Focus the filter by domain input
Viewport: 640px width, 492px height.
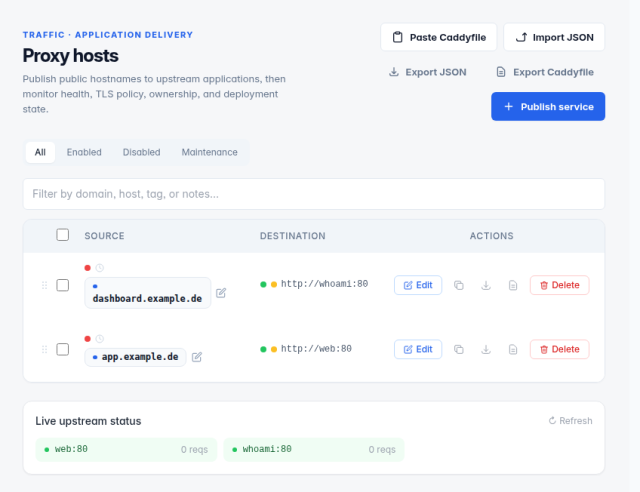(313, 194)
